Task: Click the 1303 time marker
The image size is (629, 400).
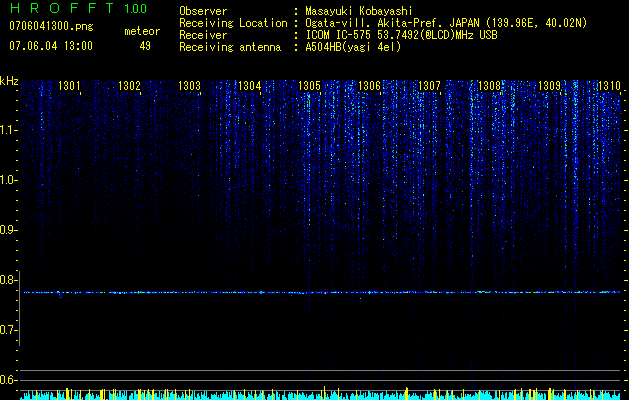Action: coord(189,86)
